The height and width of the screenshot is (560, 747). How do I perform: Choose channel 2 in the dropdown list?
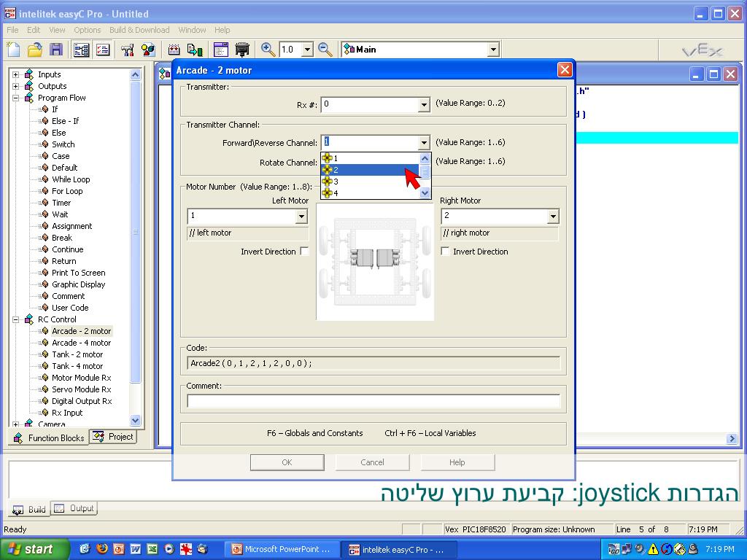click(370, 170)
